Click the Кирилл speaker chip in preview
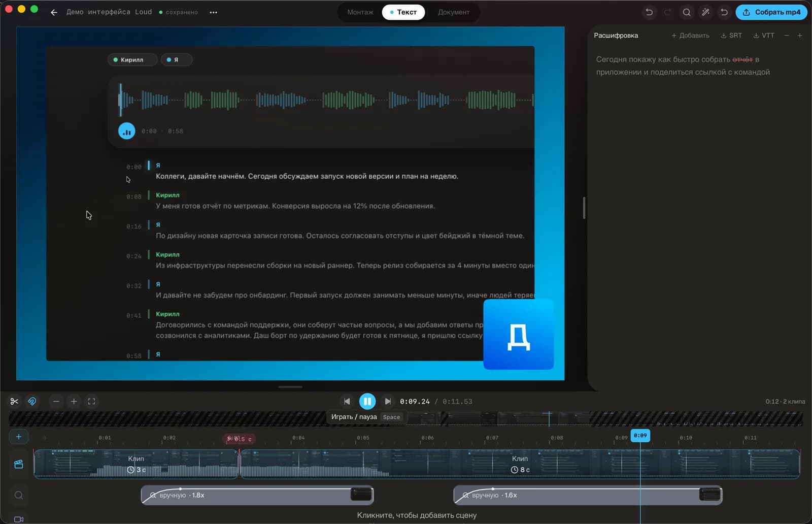 click(132, 60)
